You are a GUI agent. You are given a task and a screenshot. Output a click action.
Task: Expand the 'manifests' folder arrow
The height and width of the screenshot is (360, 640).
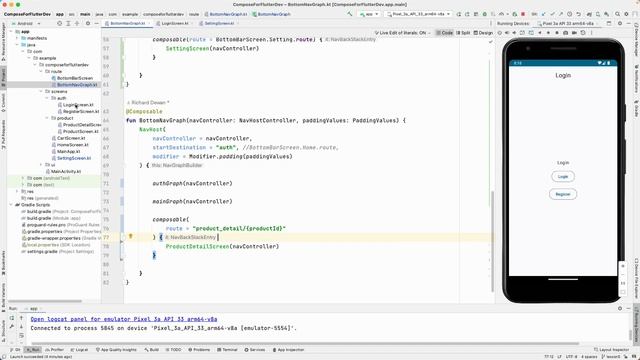tap(18, 38)
